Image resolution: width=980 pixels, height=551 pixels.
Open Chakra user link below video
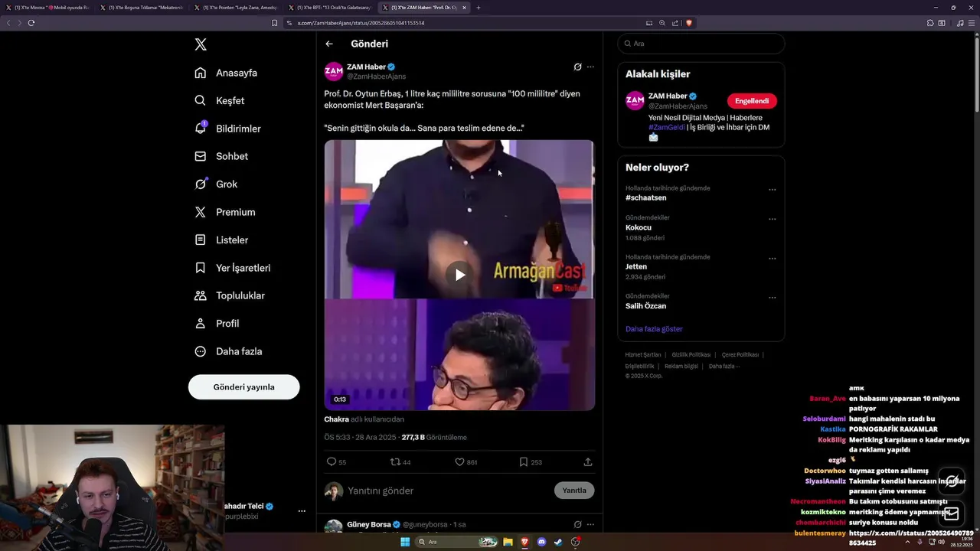click(x=336, y=419)
